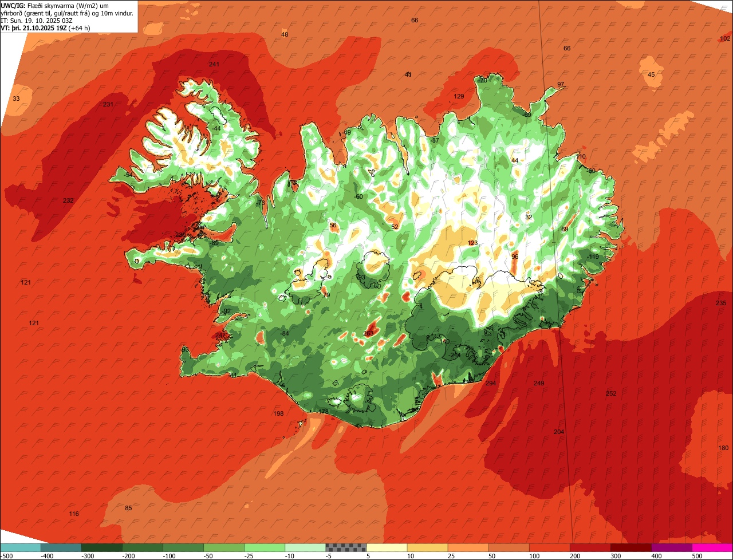Select the map value 180 at right edge
733x560 pixels.
click(x=723, y=448)
